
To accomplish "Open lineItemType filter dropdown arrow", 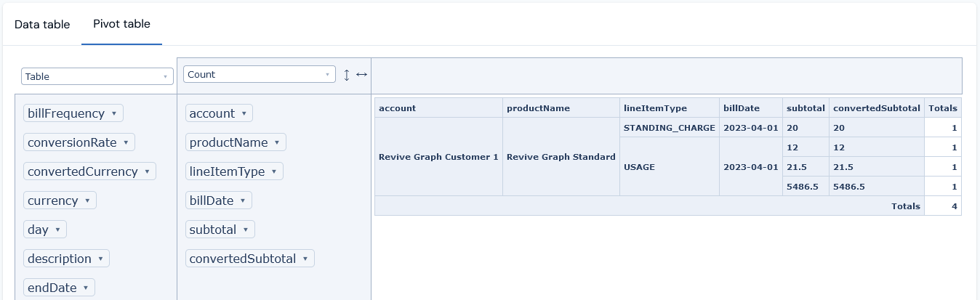I will click(x=273, y=172).
